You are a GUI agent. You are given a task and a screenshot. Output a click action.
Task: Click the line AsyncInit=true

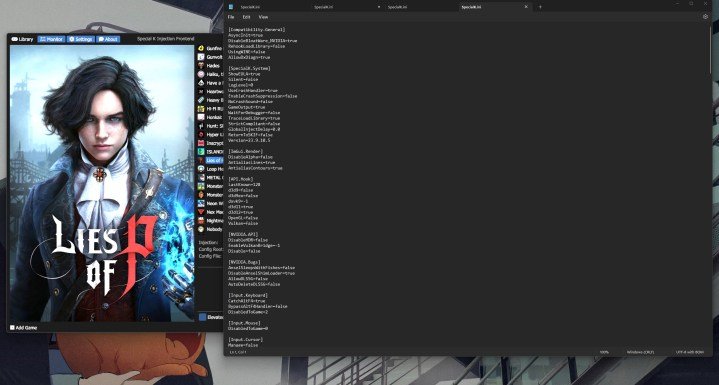(x=245, y=35)
